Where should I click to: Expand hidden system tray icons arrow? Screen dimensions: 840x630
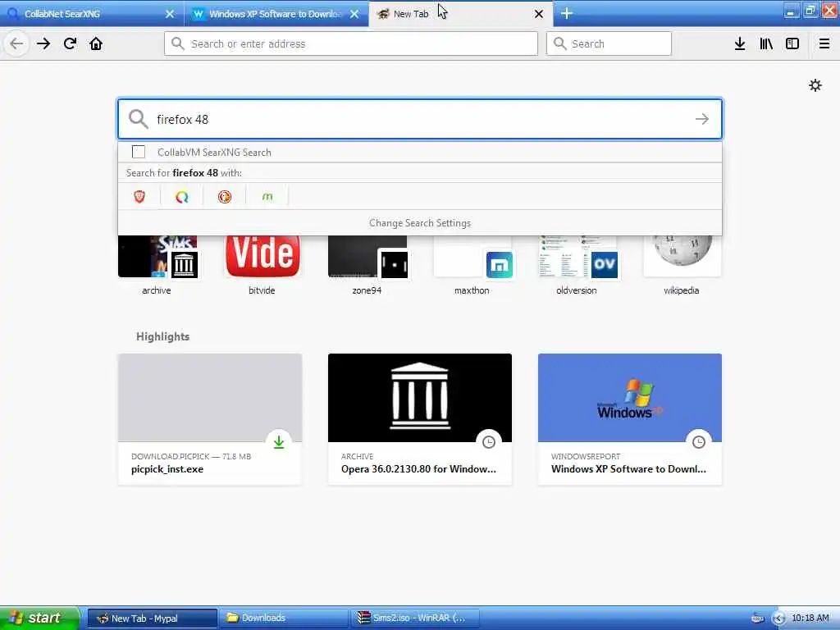(x=779, y=619)
